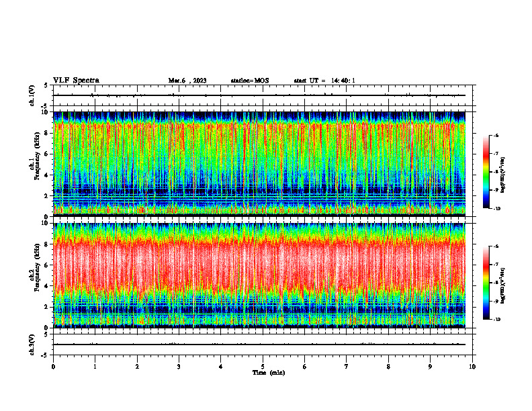Click the ch.1 spectrogram color scale bar
Screen dimensions: 532x411
click(486, 172)
